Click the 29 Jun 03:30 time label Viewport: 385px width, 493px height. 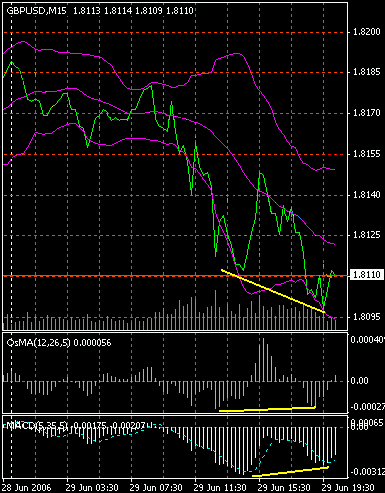(92, 488)
